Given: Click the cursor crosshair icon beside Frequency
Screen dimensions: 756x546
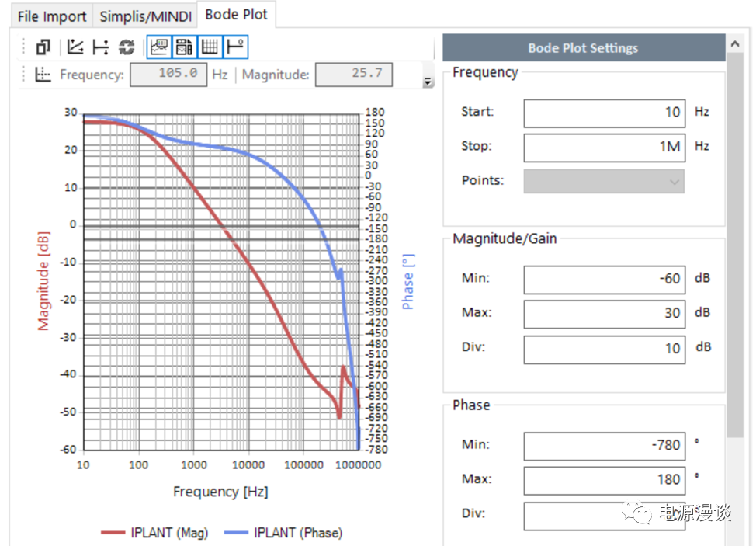Looking at the screenshot, I should click(43, 75).
